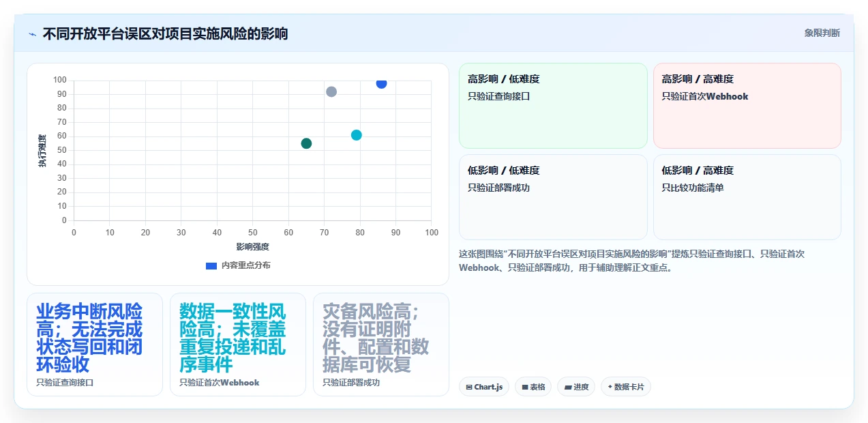Click 只验证首次Webhook under the cyan card
This screenshot has width=868, height=423.
coord(220,383)
